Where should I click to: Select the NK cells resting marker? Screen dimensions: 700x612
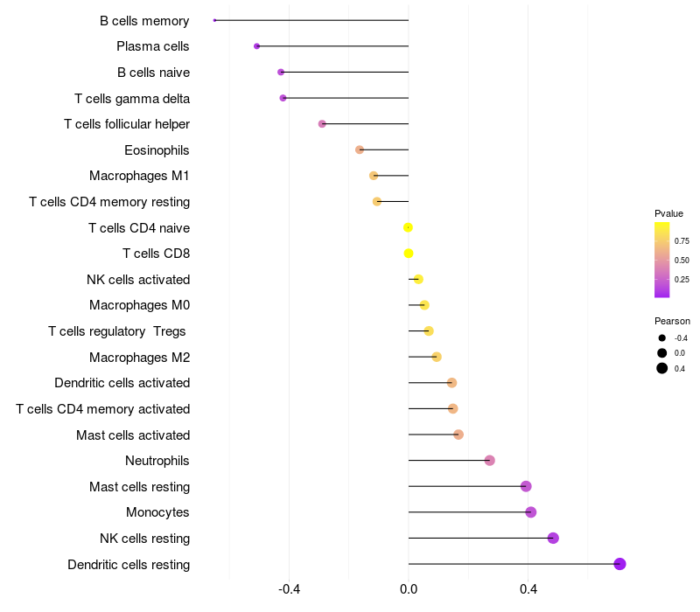point(553,538)
